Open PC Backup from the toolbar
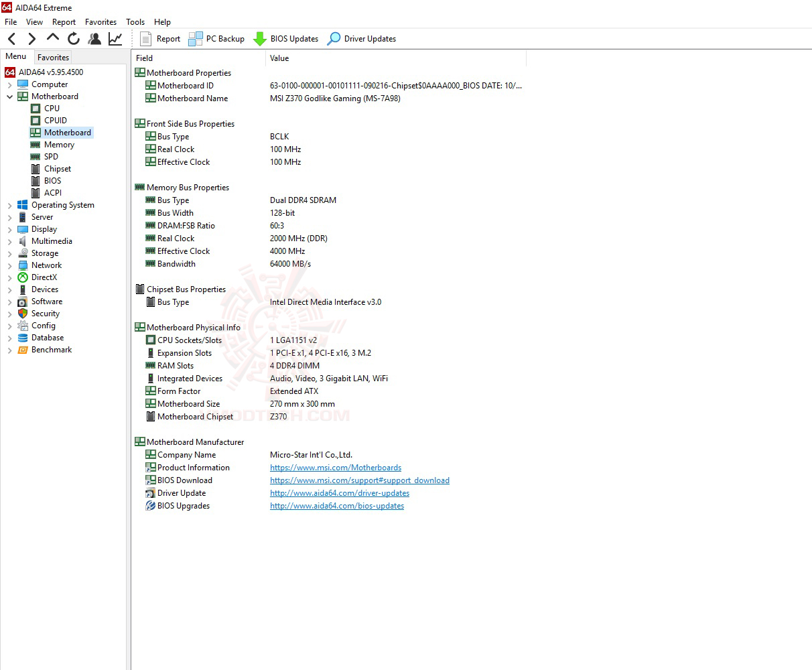The image size is (812, 670). click(216, 39)
